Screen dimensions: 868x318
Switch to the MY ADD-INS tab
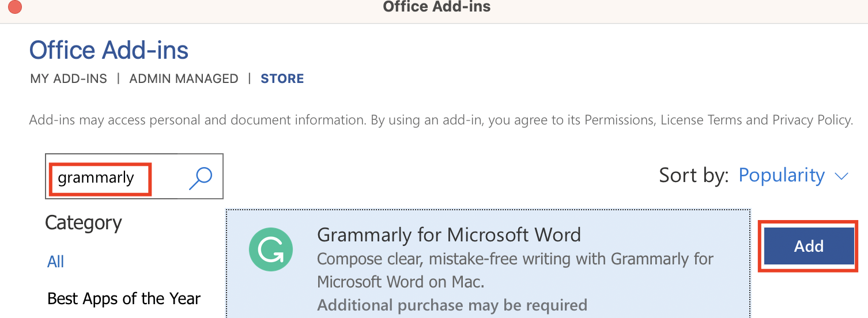point(69,79)
